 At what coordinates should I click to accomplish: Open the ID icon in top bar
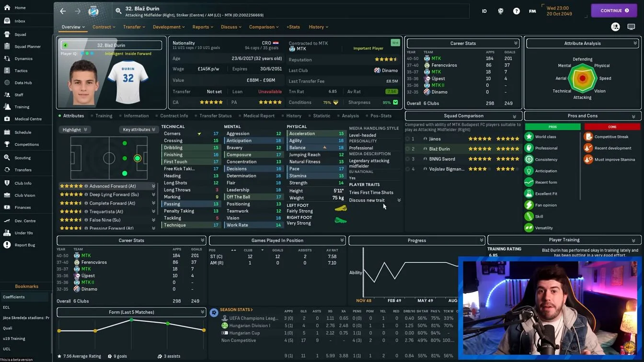[484, 11]
